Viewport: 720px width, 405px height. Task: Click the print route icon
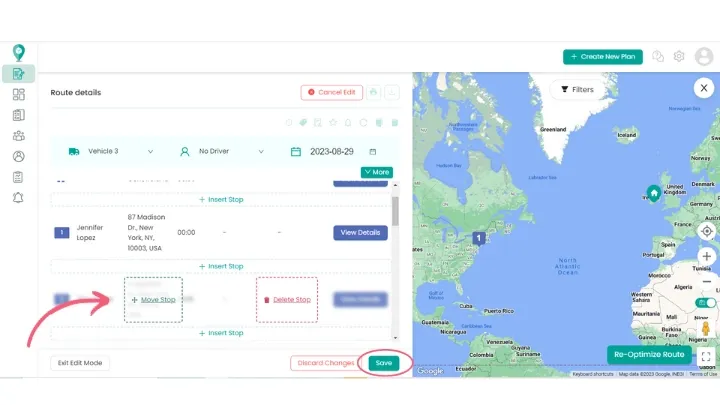(x=375, y=92)
